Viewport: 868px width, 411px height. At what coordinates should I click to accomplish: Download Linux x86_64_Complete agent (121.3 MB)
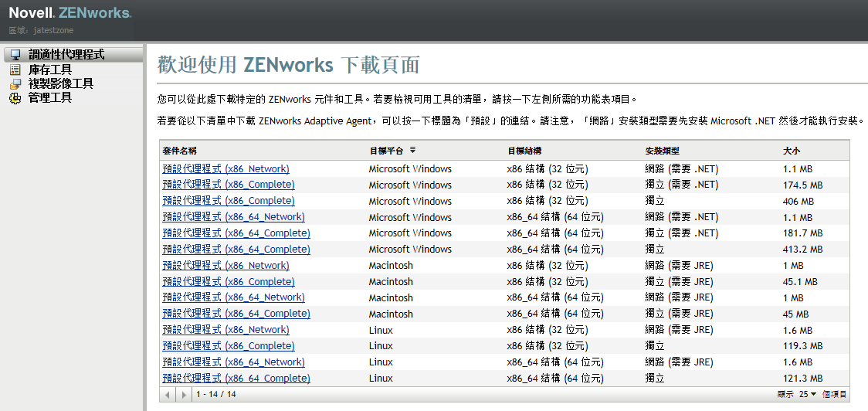(x=236, y=379)
